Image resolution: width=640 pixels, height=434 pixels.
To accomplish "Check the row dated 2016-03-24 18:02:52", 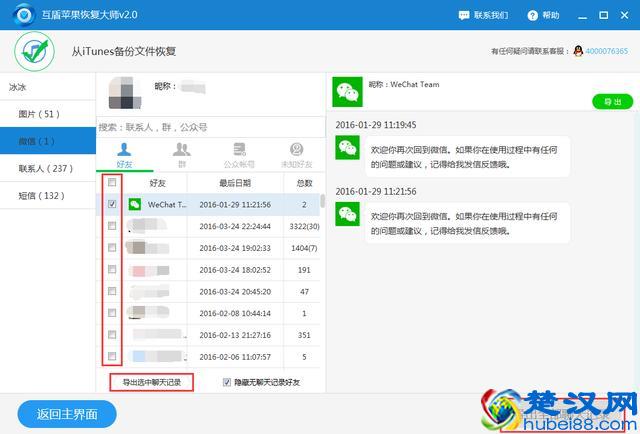I will pos(112,269).
